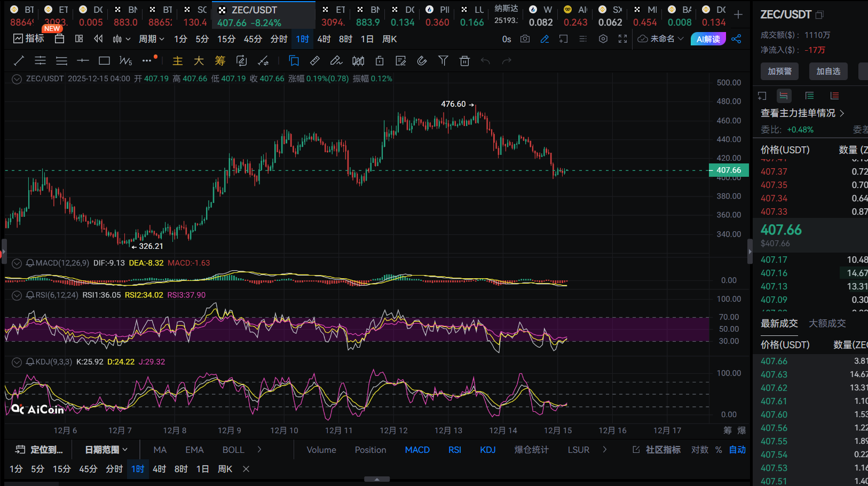Open the AI解读 button
The image size is (868, 486).
click(x=708, y=39)
